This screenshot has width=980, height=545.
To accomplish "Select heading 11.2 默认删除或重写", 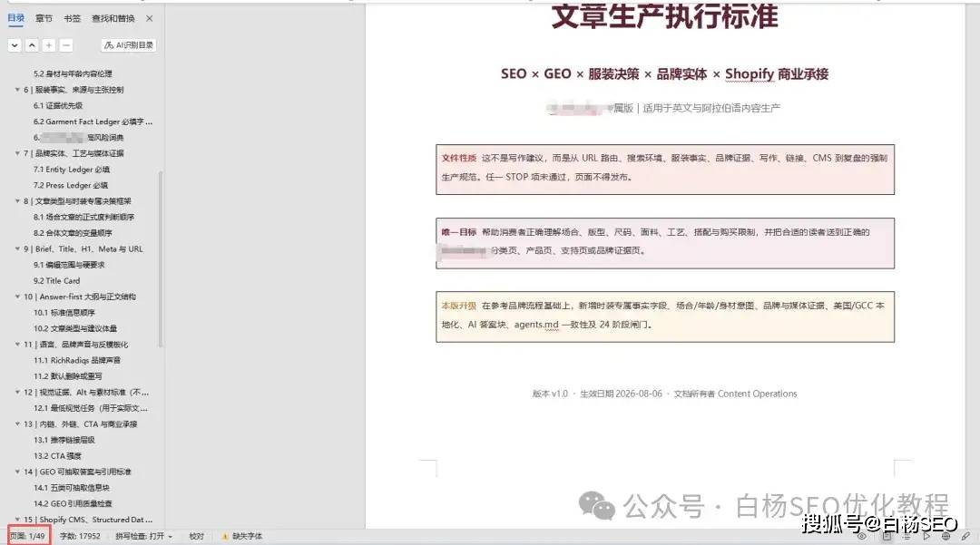I will (x=67, y=376).
